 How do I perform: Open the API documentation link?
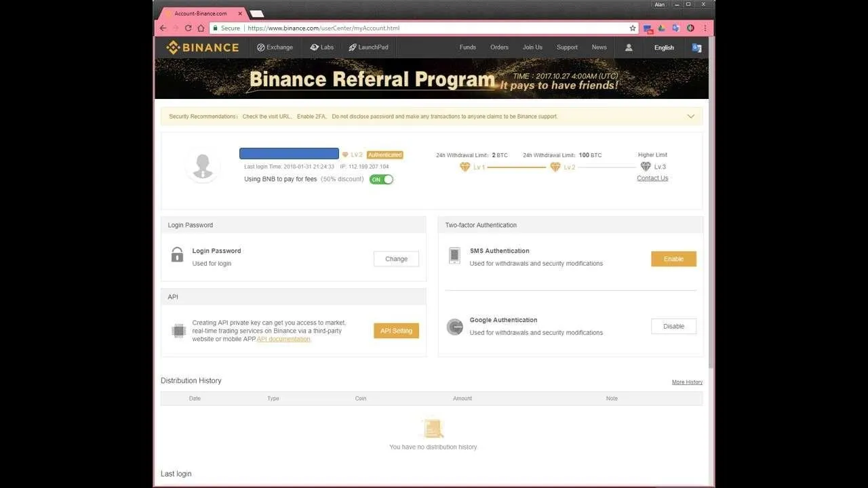(x=283, y=339)
